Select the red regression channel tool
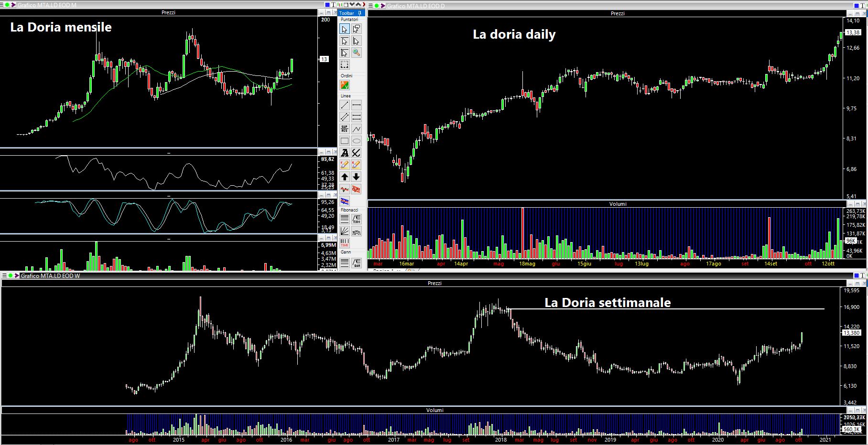The height and width of the screenshot is (445, 868). click(357, 189)
